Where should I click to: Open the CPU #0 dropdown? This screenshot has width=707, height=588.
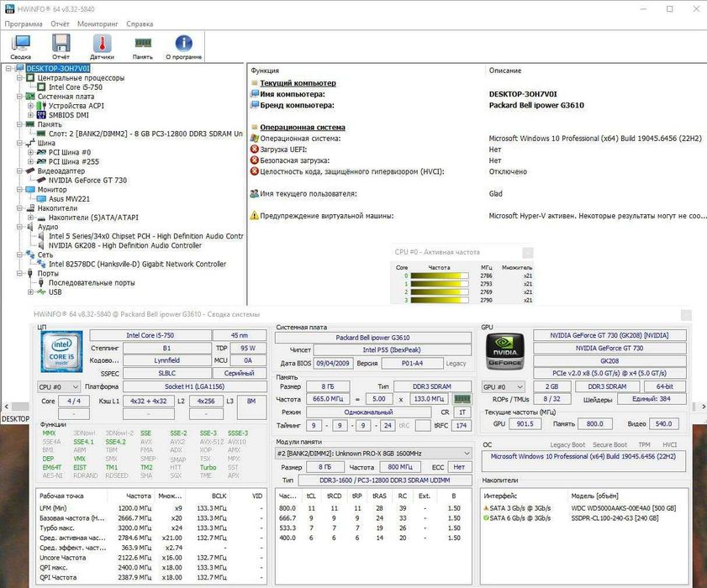(x=59, y=386)
